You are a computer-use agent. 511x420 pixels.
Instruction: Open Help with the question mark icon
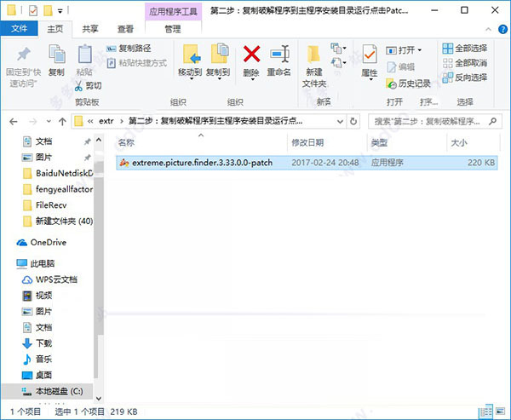tap(502, 29)
